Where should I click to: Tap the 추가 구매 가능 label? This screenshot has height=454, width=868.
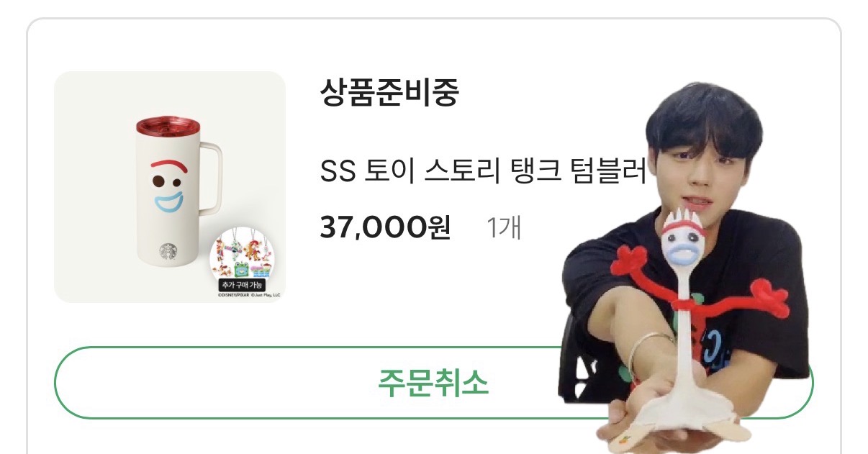pos(246,285)
